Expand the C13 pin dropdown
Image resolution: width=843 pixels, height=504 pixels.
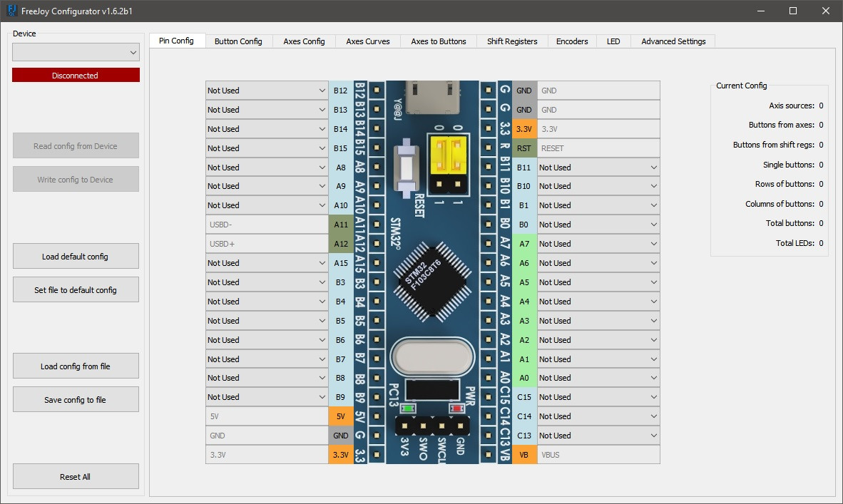click(x=598, y=436)
